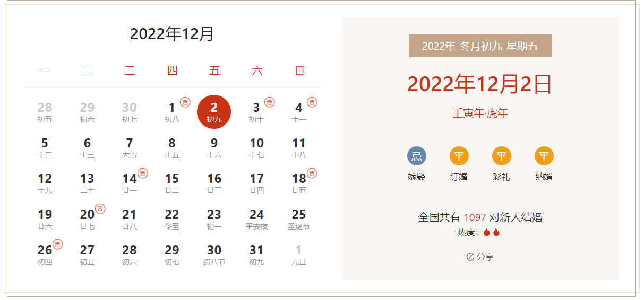Select greyed November 29 date
644x300 pixels.
point(87,112)
